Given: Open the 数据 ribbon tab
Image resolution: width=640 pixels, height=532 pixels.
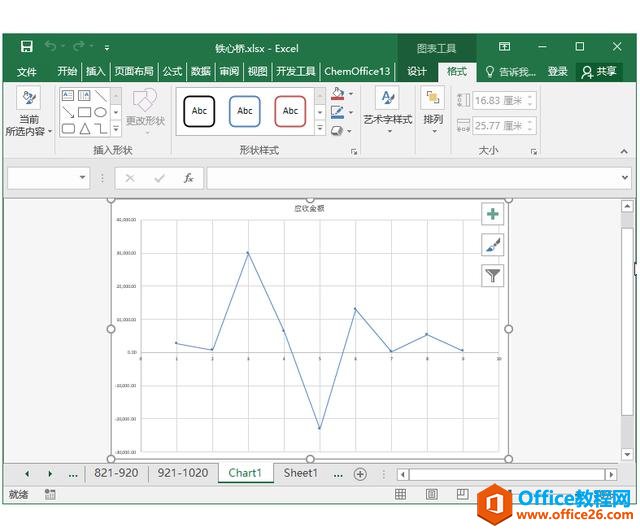Looking at the screenshot, I should [x=201, y=71].
